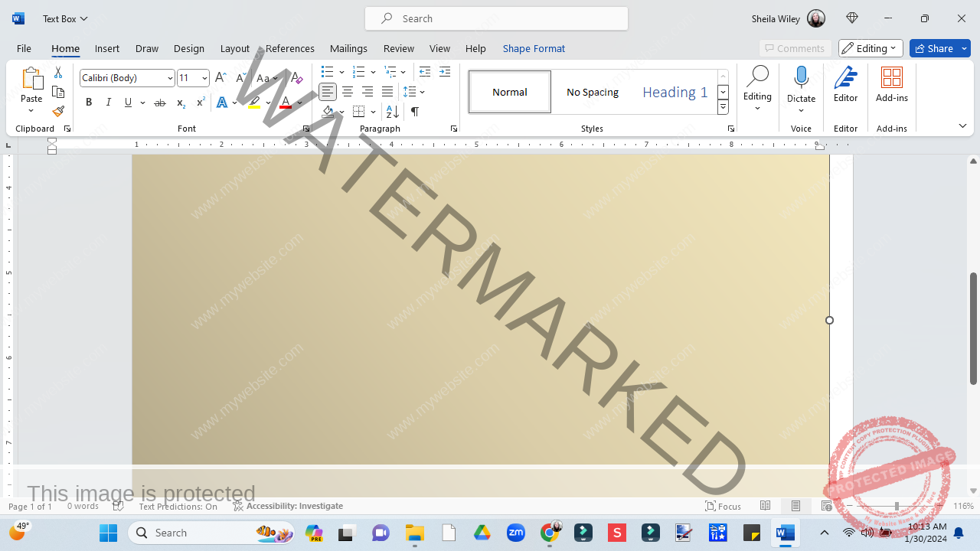The width and height of the screenshot is (980, 551).
Task: Apply the red font color
Action: pos(286,103)
